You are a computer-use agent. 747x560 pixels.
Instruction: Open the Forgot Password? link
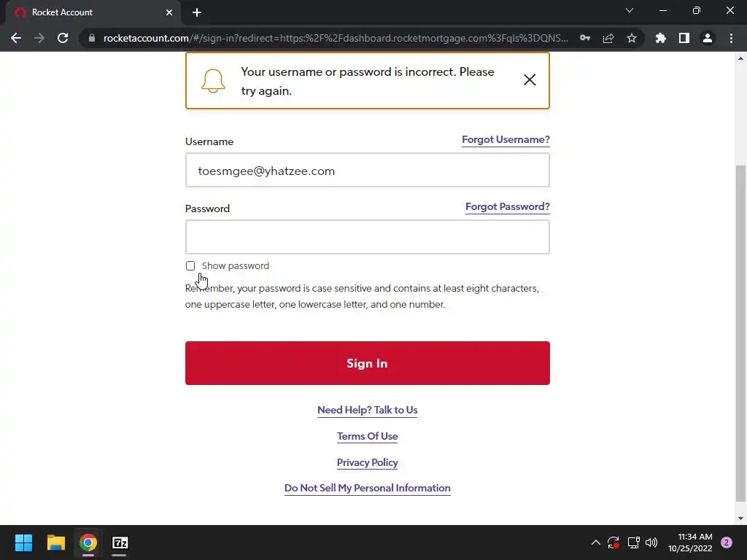[x=508, y=206]
